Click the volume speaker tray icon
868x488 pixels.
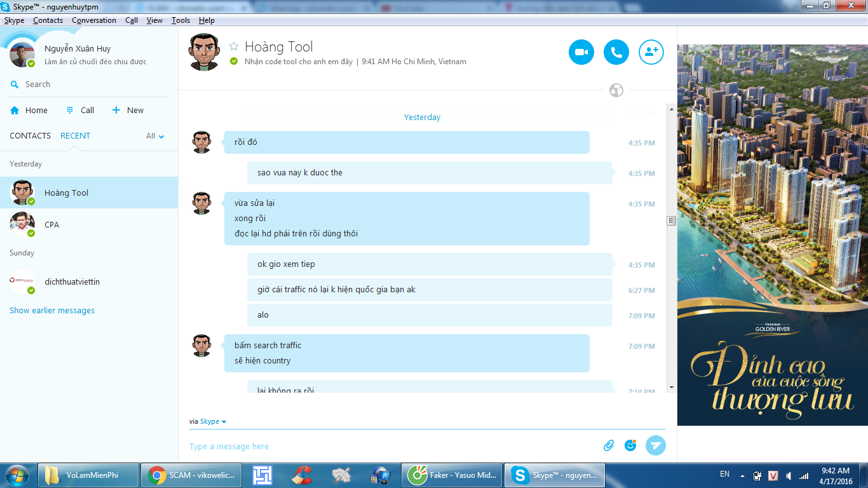tap(789, 475)
